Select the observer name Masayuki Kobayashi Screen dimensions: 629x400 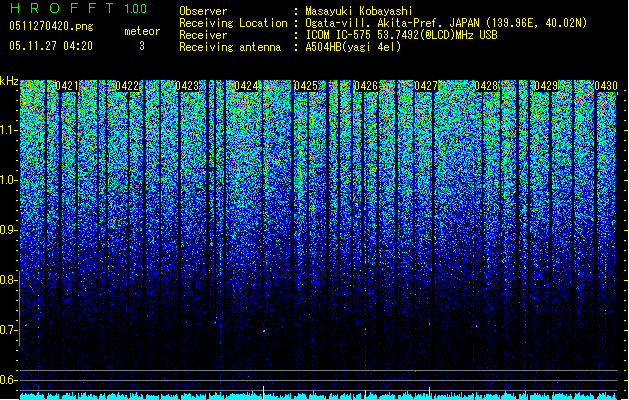[x=359, y=11]
